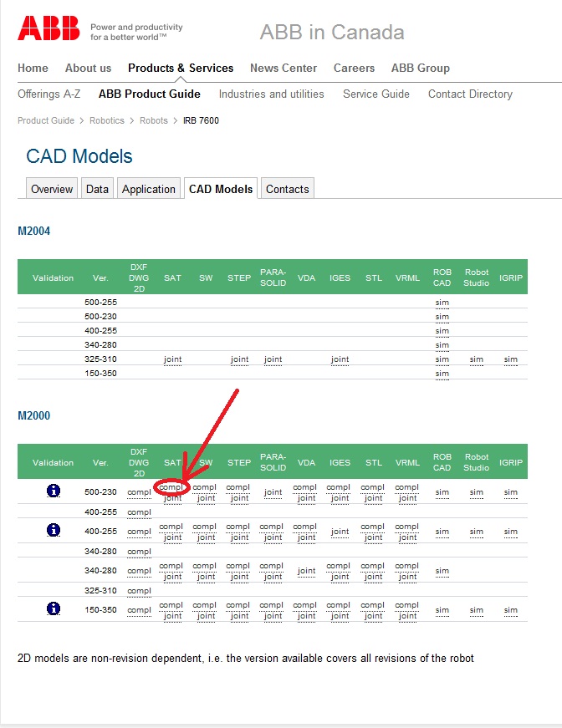Viewport: 562px width, 728px height.
Task: Open Service Guide link
Action: [x=376, y=94]
